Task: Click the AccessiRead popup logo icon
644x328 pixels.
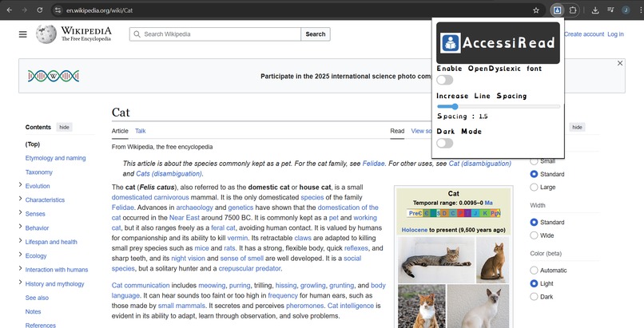Action: (451, 43)
